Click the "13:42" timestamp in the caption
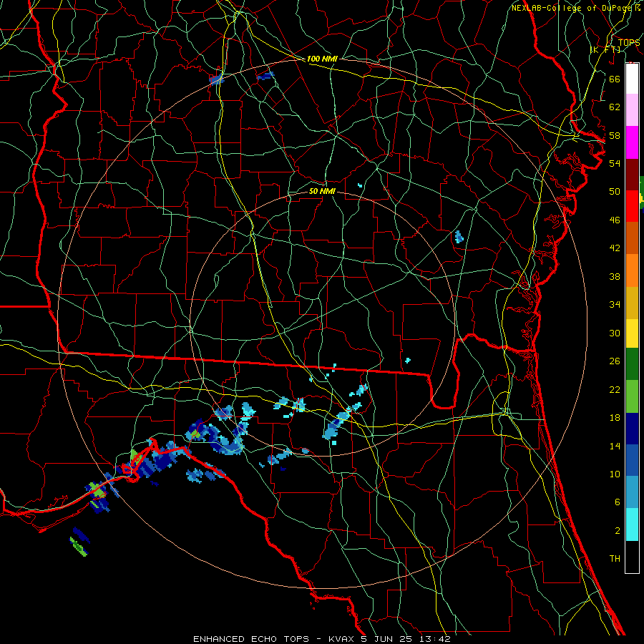The width and height of the screenshot is (644, 644). 435,639
